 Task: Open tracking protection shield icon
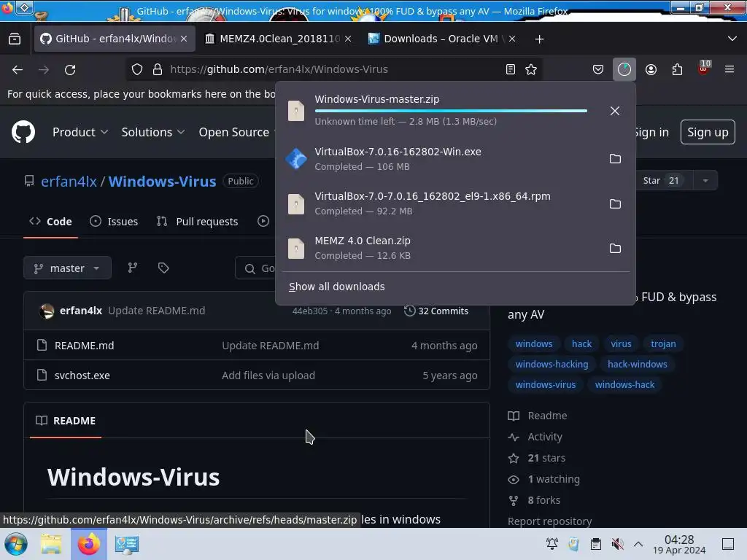(x=137, y=69)
